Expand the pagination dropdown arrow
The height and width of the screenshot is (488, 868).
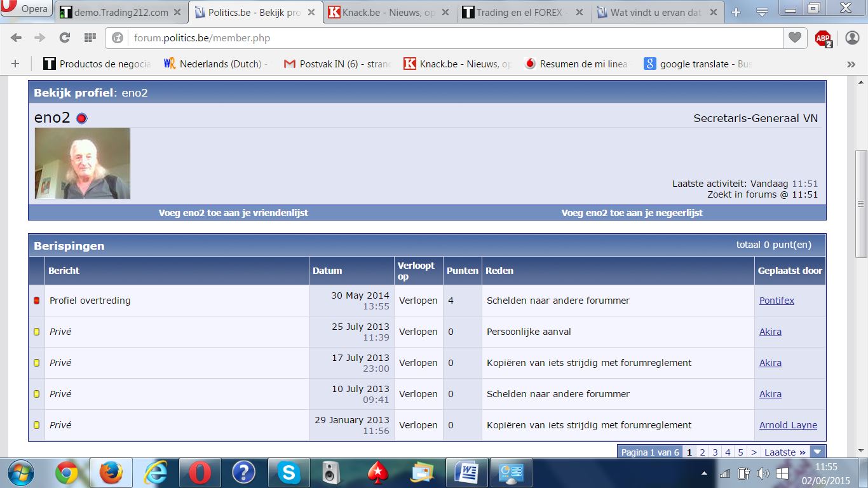818,452
